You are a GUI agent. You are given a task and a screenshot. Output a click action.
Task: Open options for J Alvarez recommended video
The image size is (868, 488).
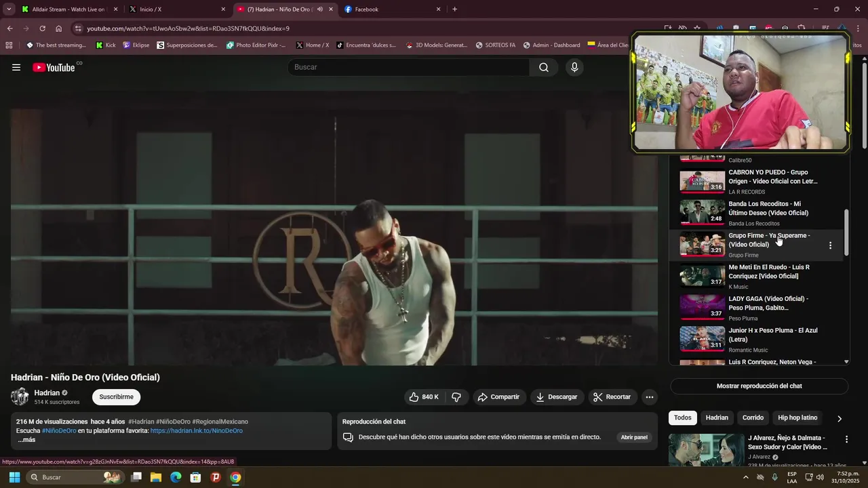(x=846, y=440)
